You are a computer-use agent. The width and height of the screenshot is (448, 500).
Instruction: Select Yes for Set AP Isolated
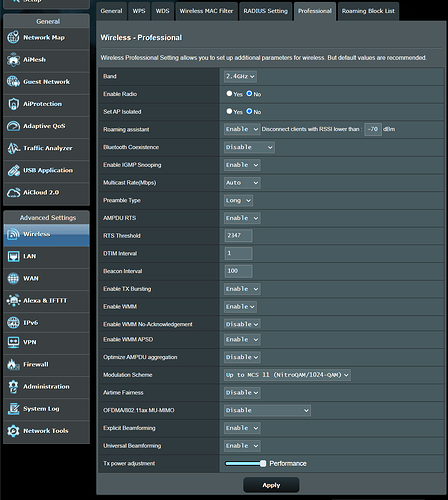point(229,111)
